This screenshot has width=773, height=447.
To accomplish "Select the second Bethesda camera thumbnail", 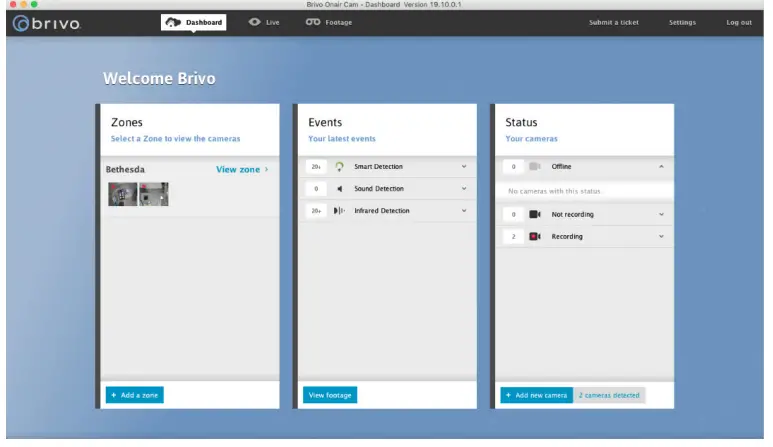I will [154, 194].
